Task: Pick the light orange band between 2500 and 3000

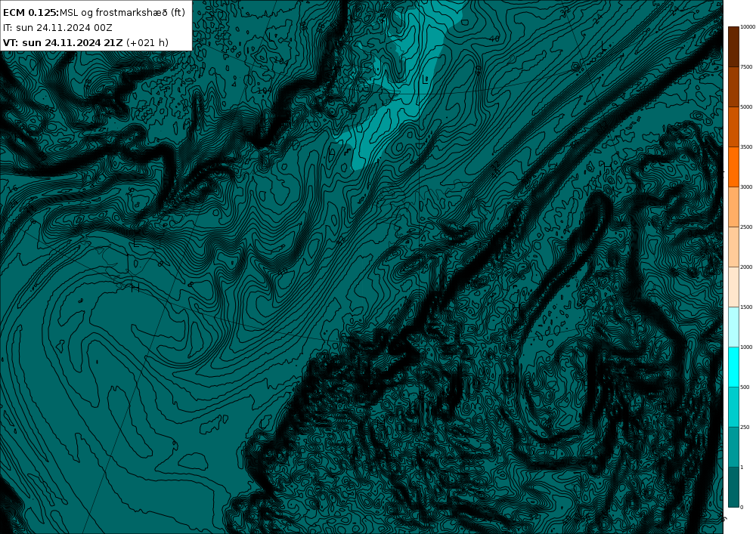Action: 733,206
